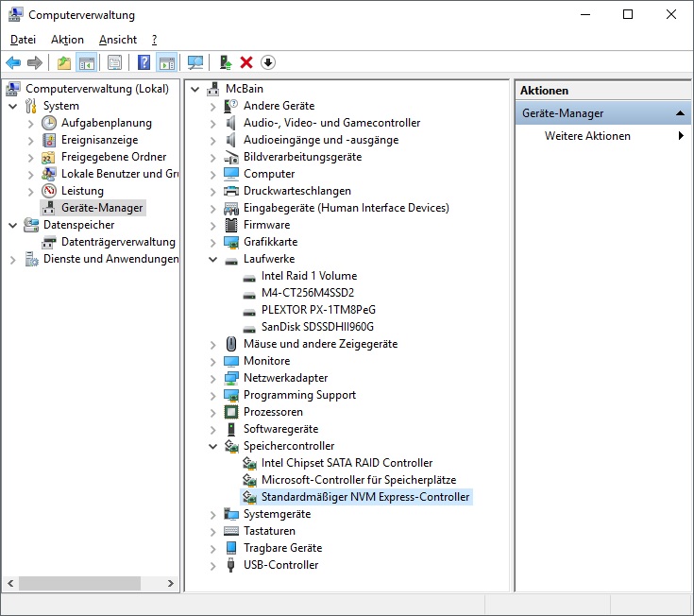The width and height of the screenshot is (694, 616).
Task: Click the Scan for hardware changes monitor icon
Action: (195, 63)
